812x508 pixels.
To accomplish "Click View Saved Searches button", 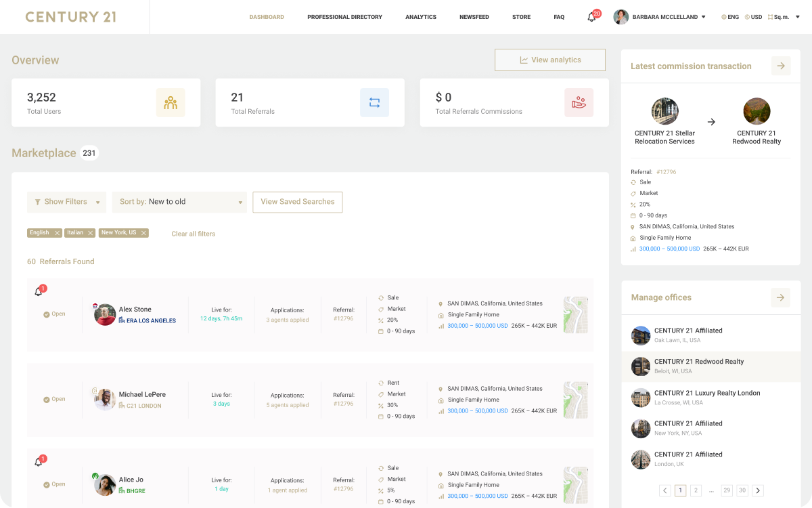I will coord(298,202).
